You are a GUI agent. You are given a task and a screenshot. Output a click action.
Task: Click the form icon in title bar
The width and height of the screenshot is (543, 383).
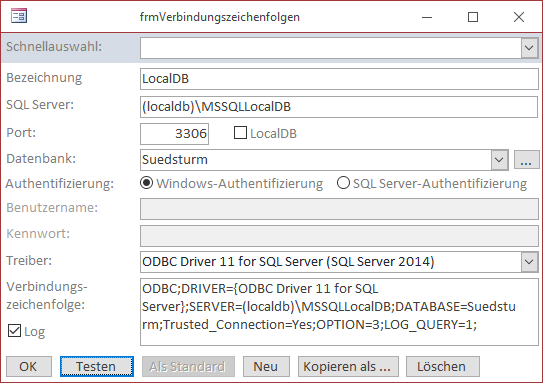click(x=19, y=16)
